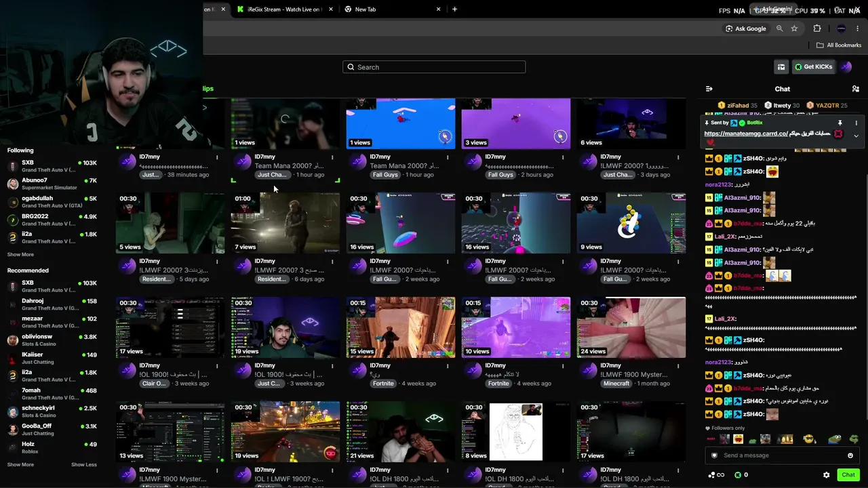Click the Send a message input
Viewport: 868px width, 488px height.
pyautogui.click(x=781, y=455)
